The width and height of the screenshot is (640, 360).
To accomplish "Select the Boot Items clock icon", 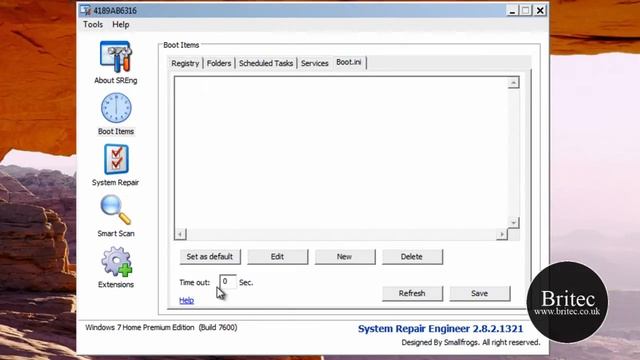I will coord(116,108).
